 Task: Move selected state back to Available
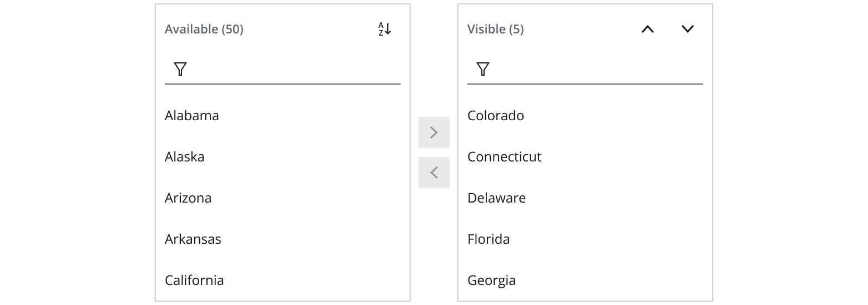(x=434, y=173)
